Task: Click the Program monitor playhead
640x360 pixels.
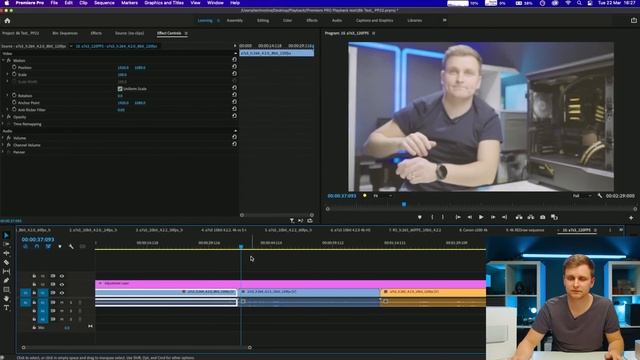Action: click(404, 204)
